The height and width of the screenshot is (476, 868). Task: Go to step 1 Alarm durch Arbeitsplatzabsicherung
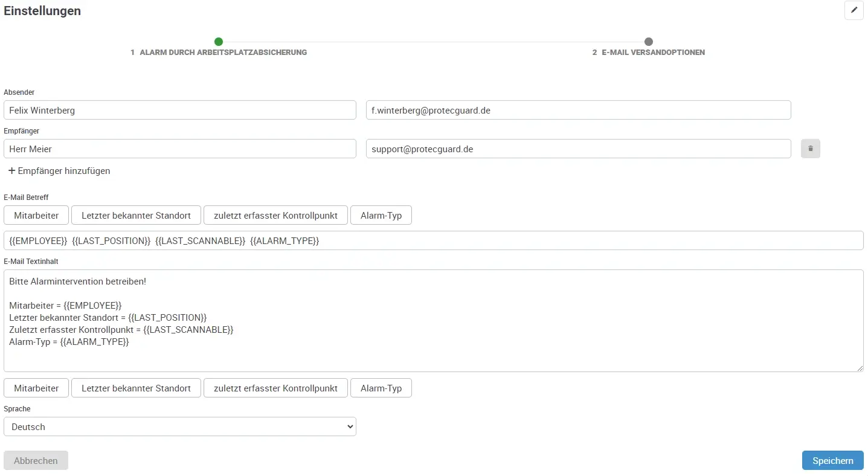pos(219,42)
